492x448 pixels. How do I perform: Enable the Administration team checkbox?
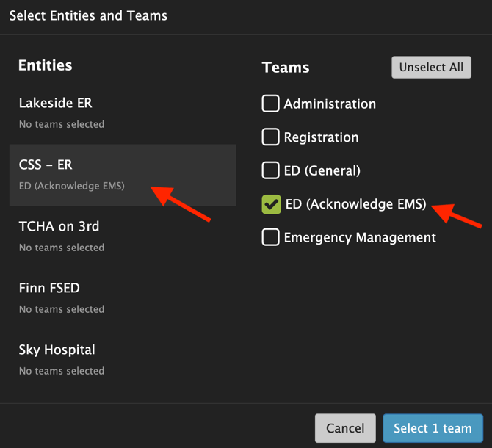(x=271, y=104)
